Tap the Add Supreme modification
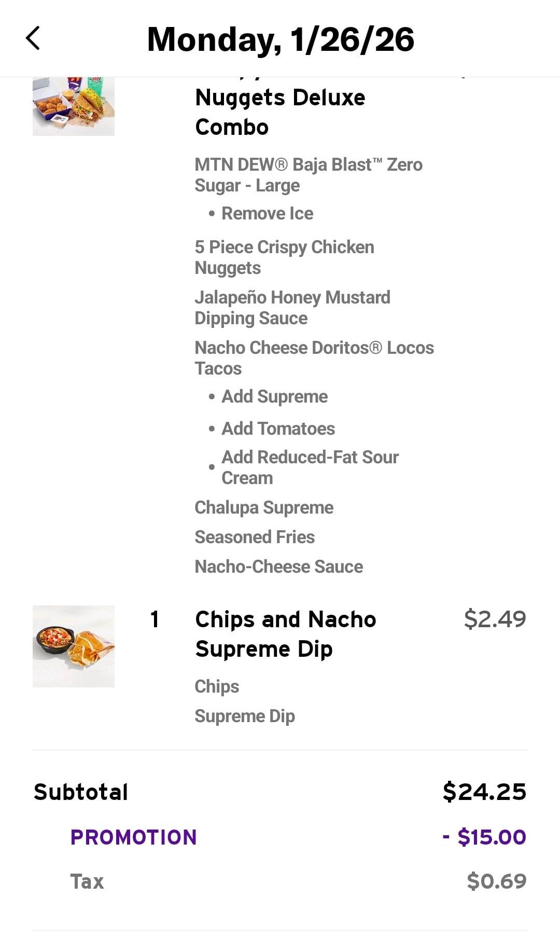Image resolution: width=560 pixels, height=939 pixels. click(x=274, y=396)
